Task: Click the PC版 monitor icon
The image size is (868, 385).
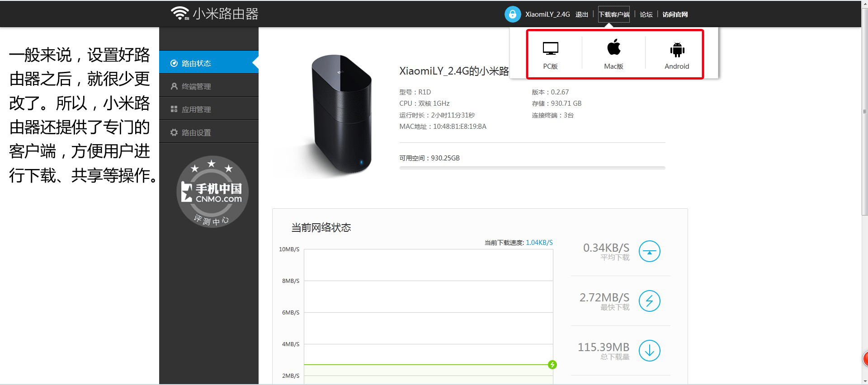Action: tap(550, 48)
